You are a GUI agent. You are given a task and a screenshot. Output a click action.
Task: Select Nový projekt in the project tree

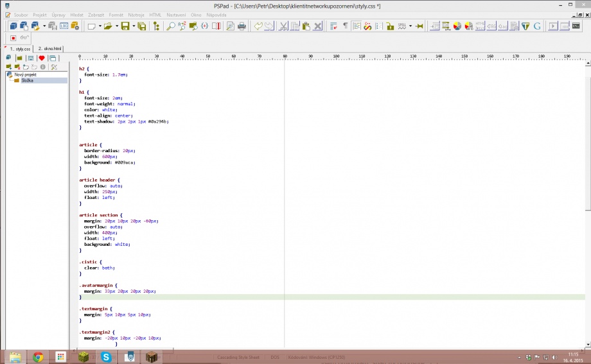click(25, 74)
